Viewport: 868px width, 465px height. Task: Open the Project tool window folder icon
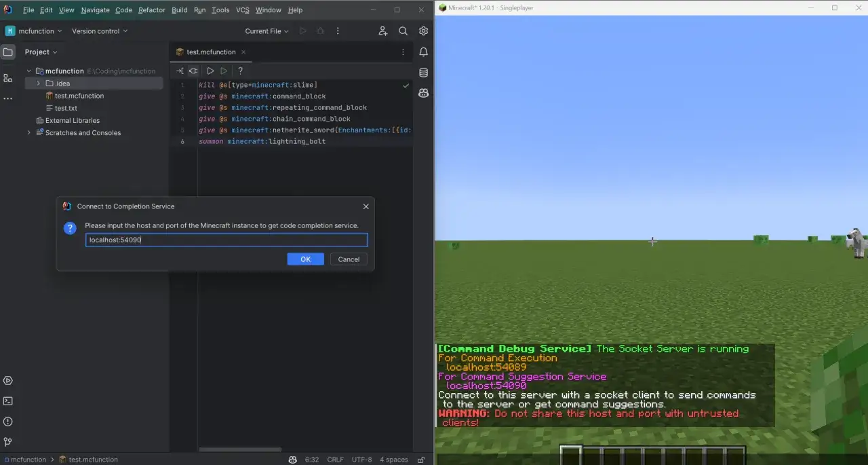point(8,52)
